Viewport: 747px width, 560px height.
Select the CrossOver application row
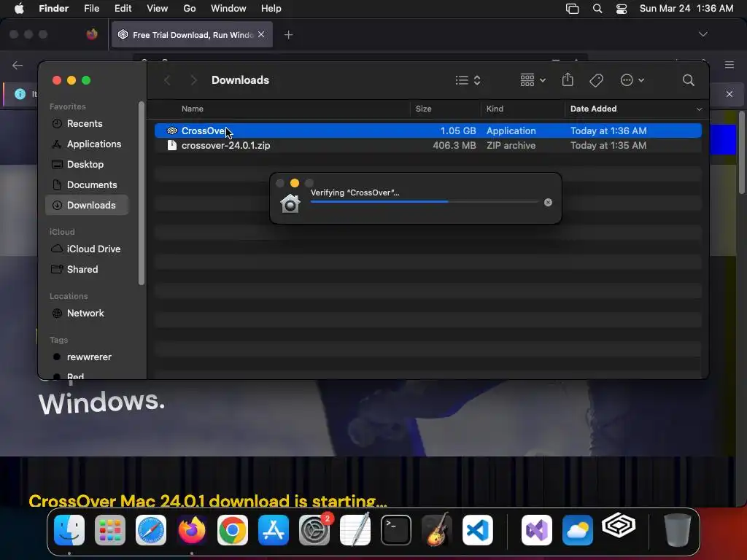coord(427,131)
